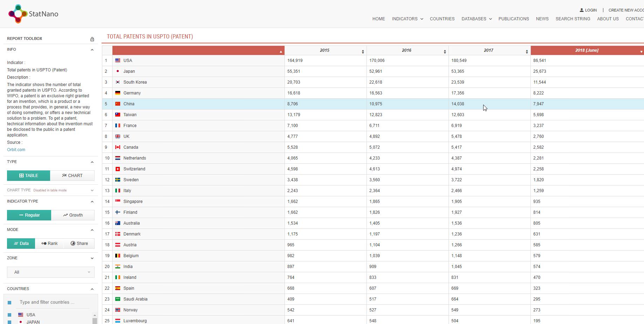
Task: Click the Germany flag icon in the table
Action: (x=118, y=93)
